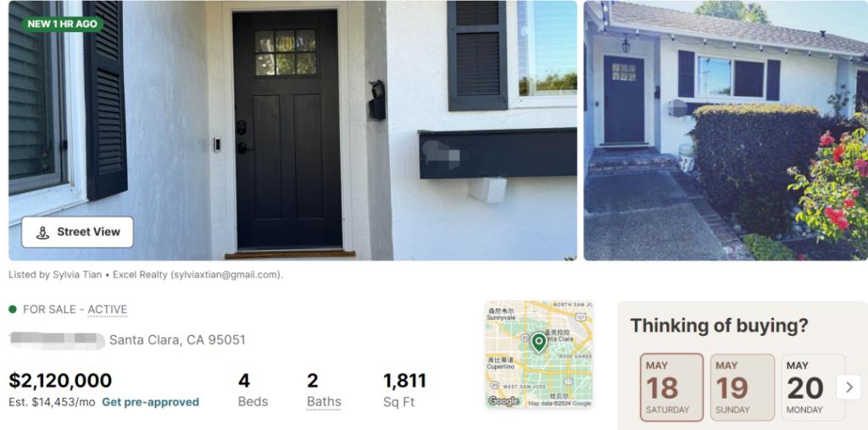Click the underlined Baths label
Image resolution: width=868 pixels, height=430 pixels.
point(324,402)
